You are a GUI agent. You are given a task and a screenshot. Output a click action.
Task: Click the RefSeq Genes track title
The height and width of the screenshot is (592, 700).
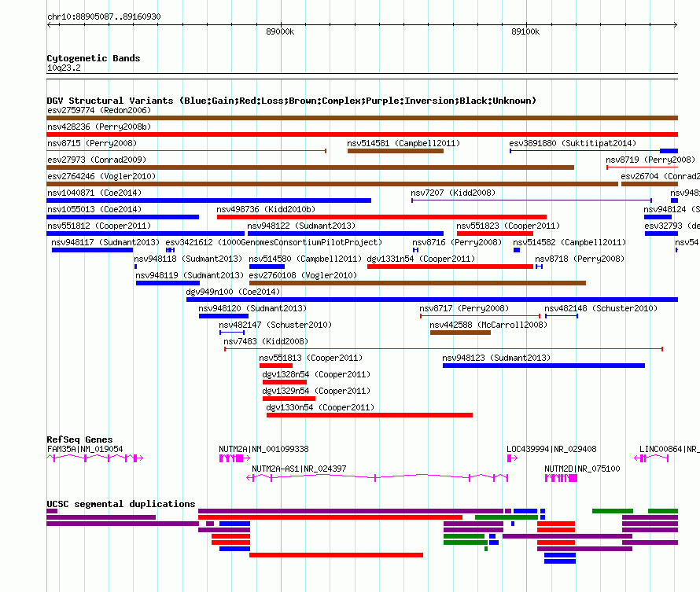79,439
